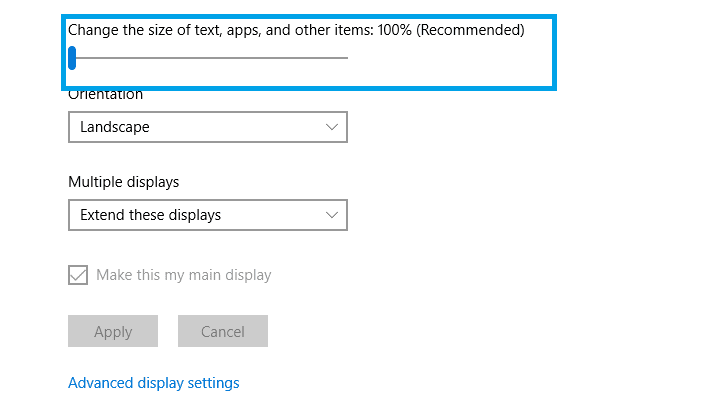Screen dimensions: 702x415
Task: Open Advanced display settings link
Action: 154,383
